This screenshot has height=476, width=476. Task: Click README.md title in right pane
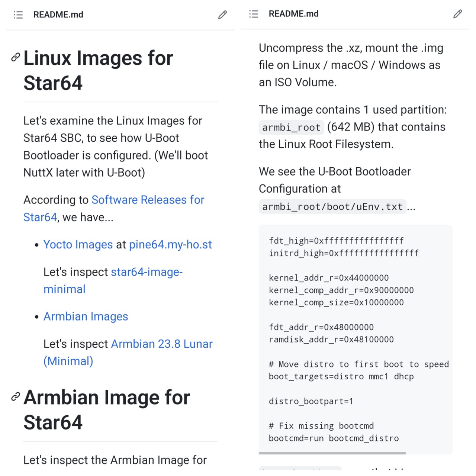tap(294, 14)
